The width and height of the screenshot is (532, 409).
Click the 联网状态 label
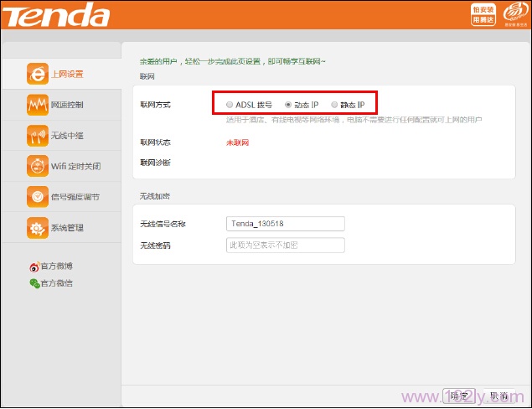(155, 142)
